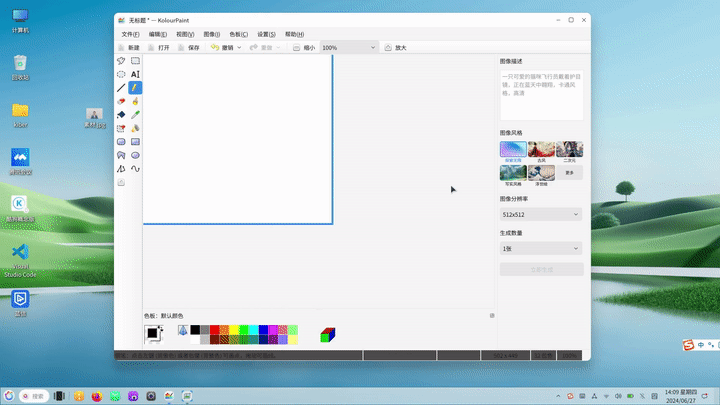Click the foreground/background color indicator

[x=153, y=334]
